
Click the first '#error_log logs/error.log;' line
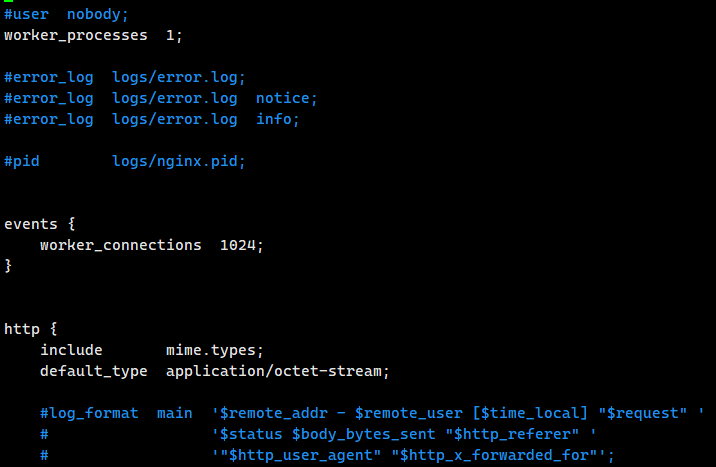point(125,78)
